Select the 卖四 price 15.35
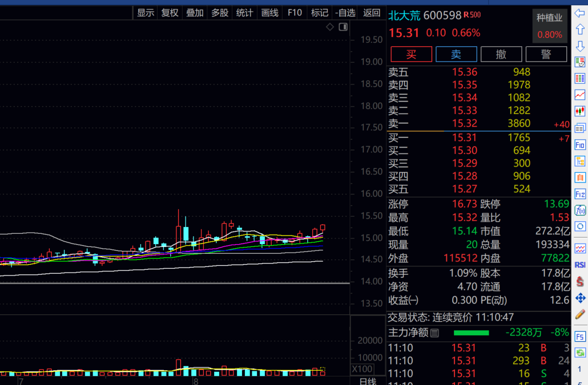 pyautogui.click(x=464, y=84)
